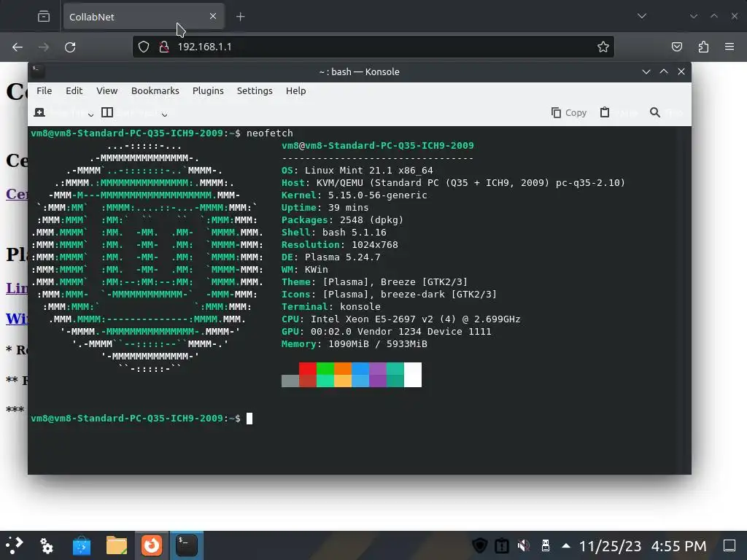Select the CollabNet browser tab

144,17
